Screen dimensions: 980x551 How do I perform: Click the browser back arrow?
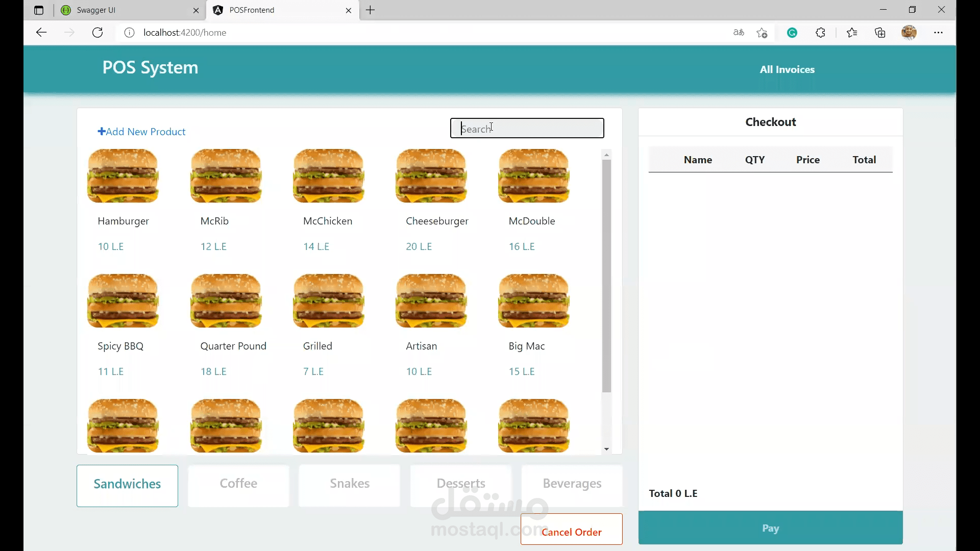click(41, 33)
